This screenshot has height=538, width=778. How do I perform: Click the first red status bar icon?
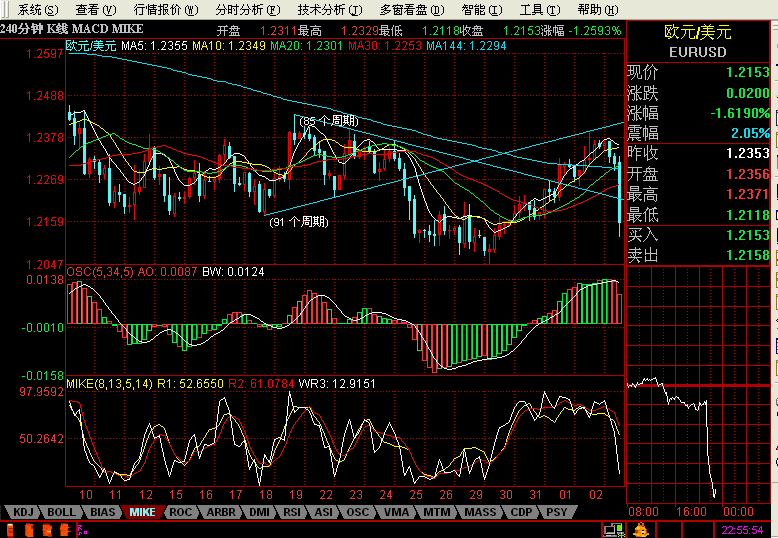[x=10, y=530]
